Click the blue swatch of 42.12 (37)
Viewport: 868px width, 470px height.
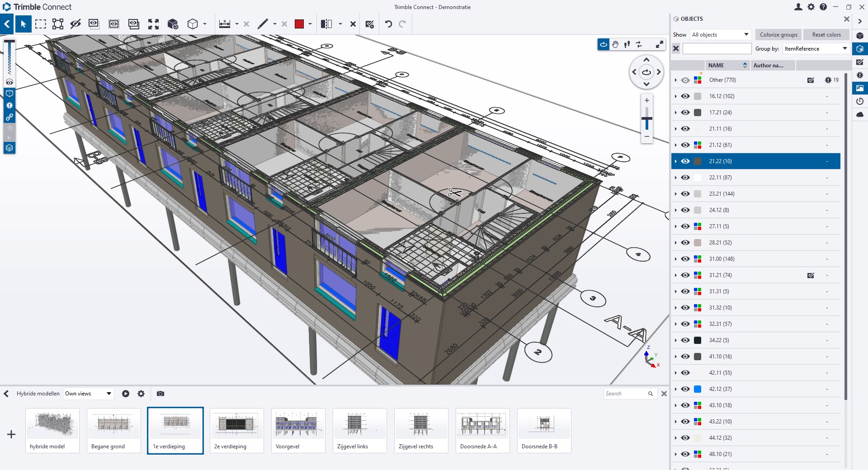click(698, 389)
